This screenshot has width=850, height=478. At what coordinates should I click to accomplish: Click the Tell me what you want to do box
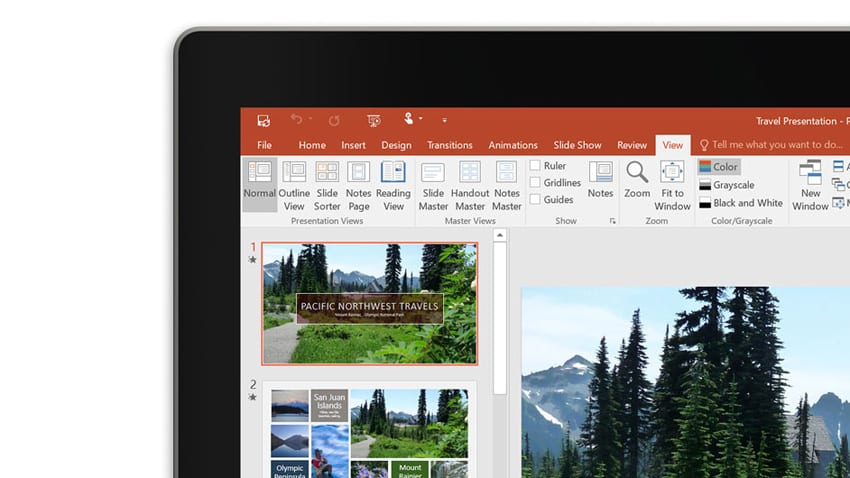pos(771,145)
